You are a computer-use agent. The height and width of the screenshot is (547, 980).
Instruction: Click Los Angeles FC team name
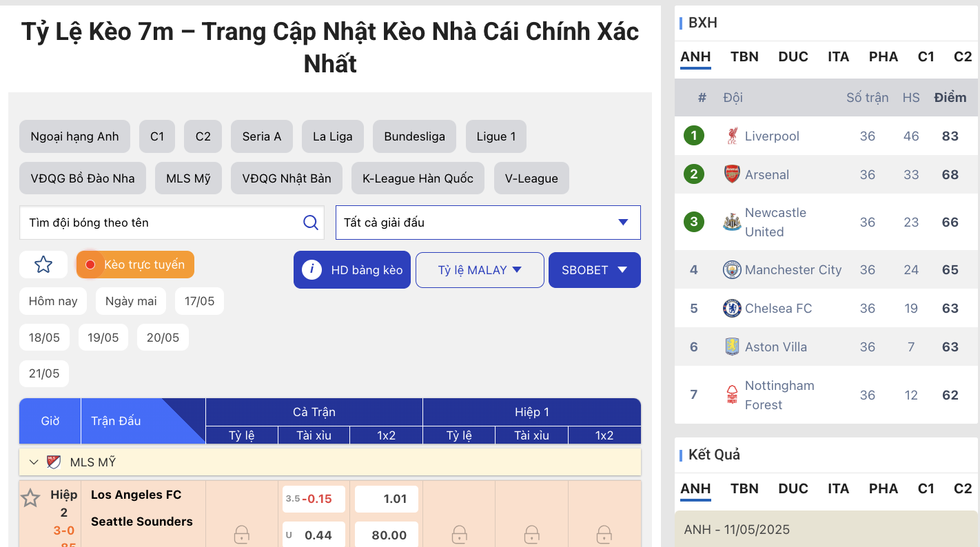pyautogui.click(x=136, y=495)
